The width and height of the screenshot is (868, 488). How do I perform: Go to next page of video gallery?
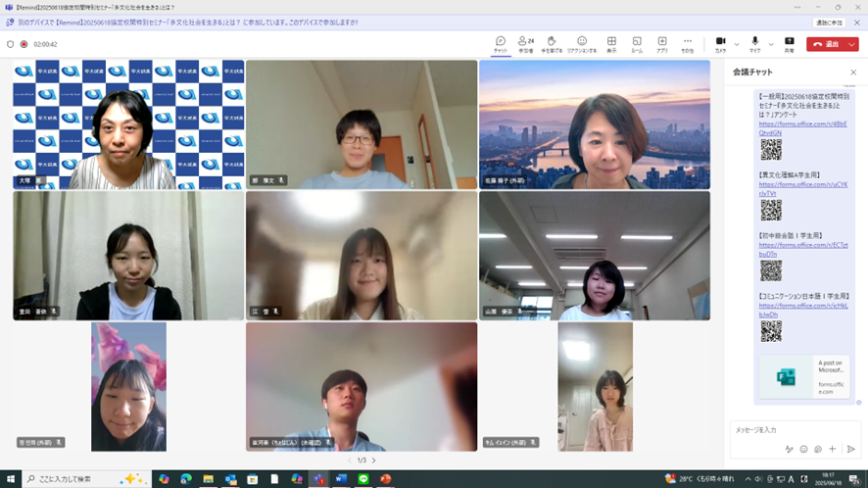[373, 460]
